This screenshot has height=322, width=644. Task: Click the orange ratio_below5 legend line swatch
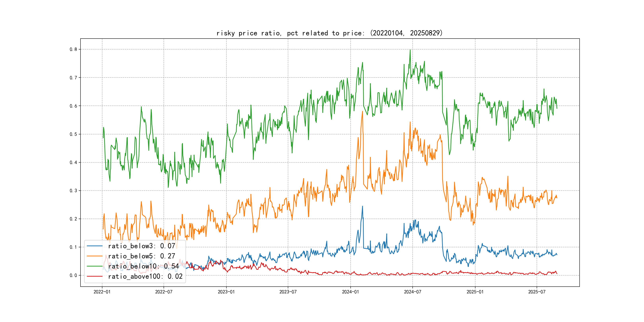[94, 256]
